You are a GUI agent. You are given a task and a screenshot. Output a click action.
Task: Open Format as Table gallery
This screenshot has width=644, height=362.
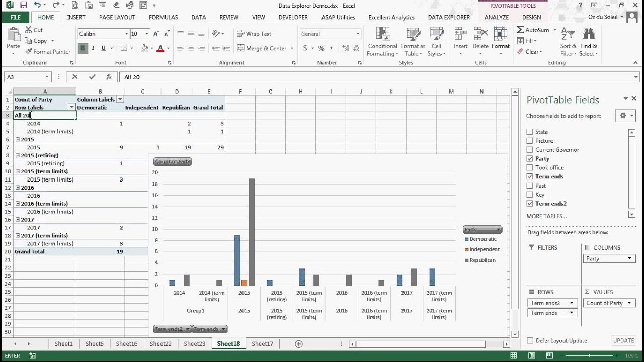pyautogui.click(x=413, y=42)
